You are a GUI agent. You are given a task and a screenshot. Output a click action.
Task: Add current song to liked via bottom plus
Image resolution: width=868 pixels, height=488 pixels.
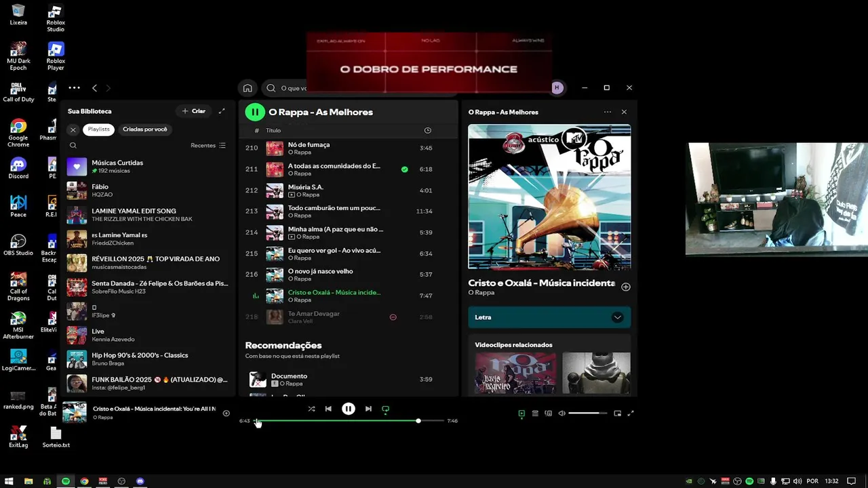(x=226, y=413)
